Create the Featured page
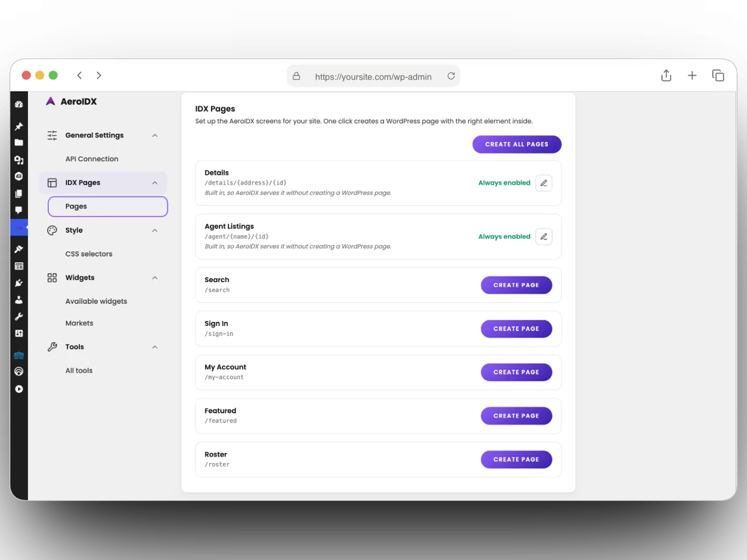The image size is (747, 560). (x=516, y=416)
